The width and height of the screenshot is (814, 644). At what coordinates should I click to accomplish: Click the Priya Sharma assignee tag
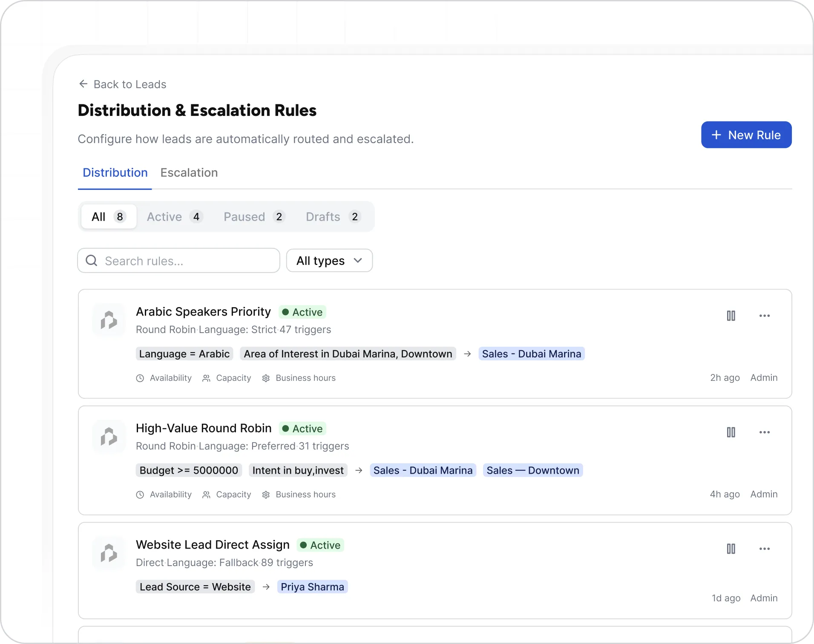pos(312,587)
